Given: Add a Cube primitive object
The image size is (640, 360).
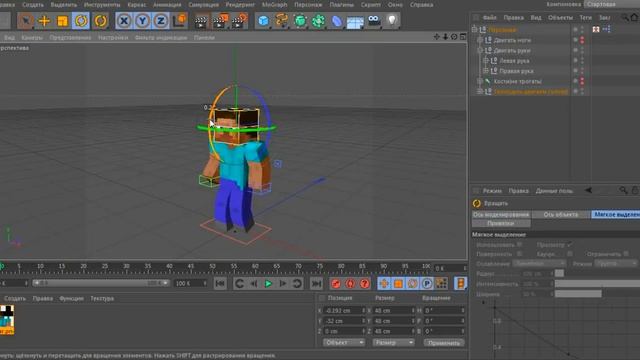Looking at the screenshot, I should (264, 21).
